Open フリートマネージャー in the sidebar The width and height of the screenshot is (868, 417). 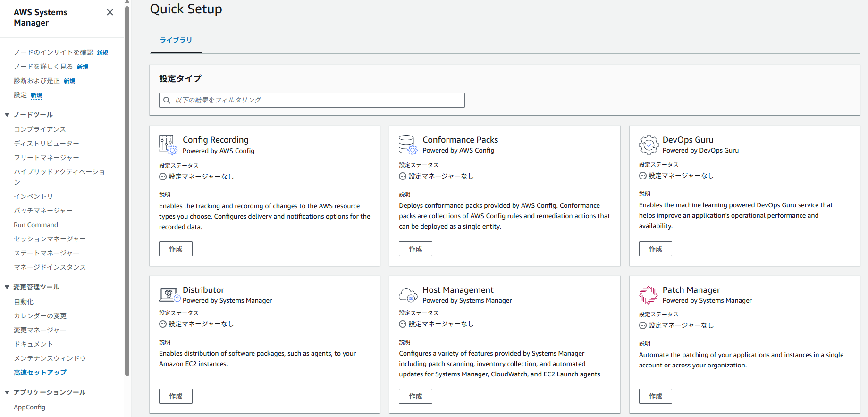pos(46,157)
